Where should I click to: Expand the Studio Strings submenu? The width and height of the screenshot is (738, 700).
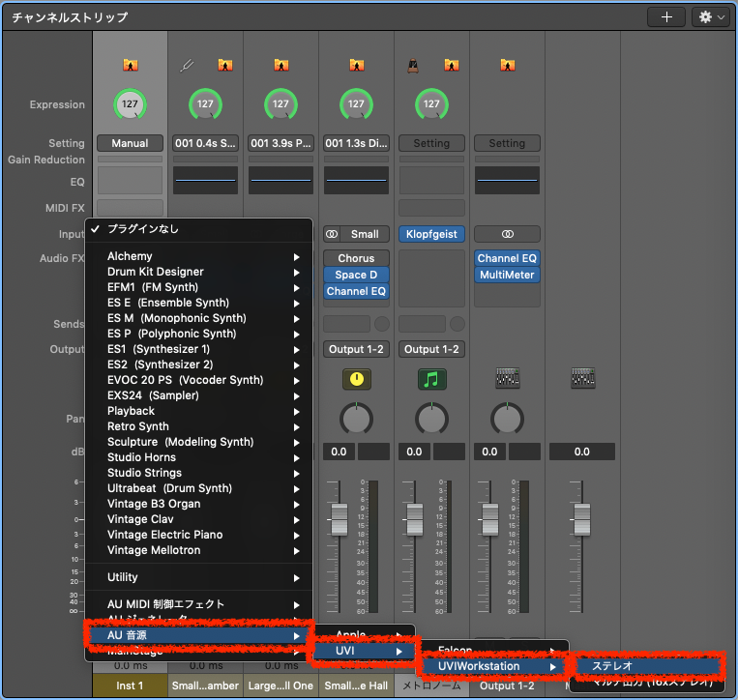pos(198,473)
